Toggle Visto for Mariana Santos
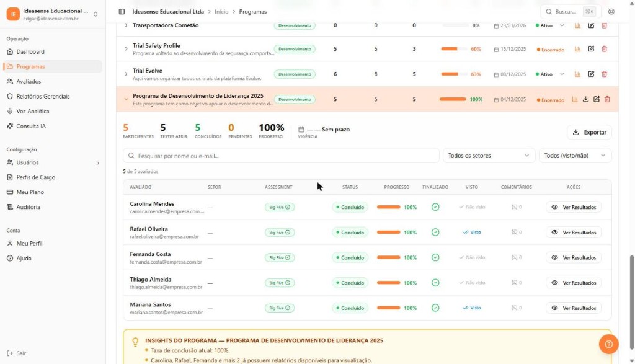 coord(472,308)
